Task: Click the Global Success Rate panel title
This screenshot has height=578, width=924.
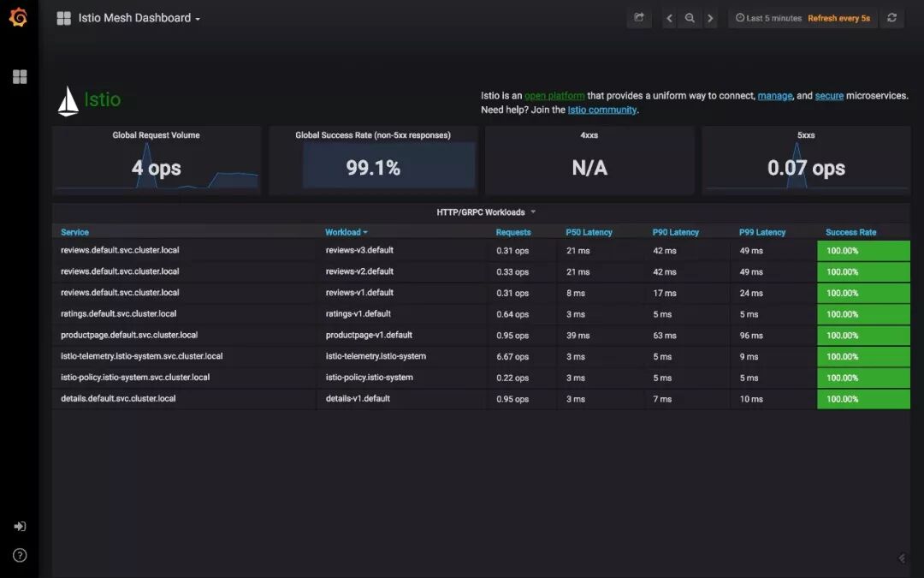Action: point(373,135)
